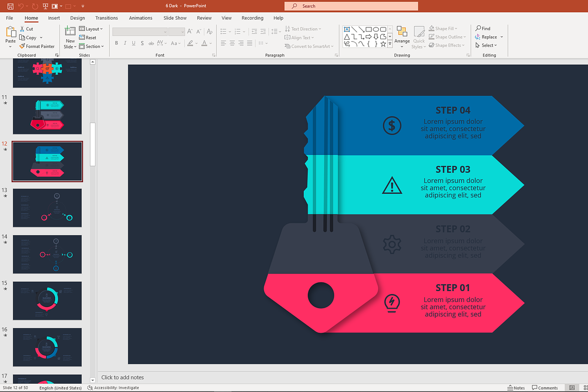Viewport: 588px width, 392px height.
Task: Open the Layout dropdown
Action: (91, 29)
